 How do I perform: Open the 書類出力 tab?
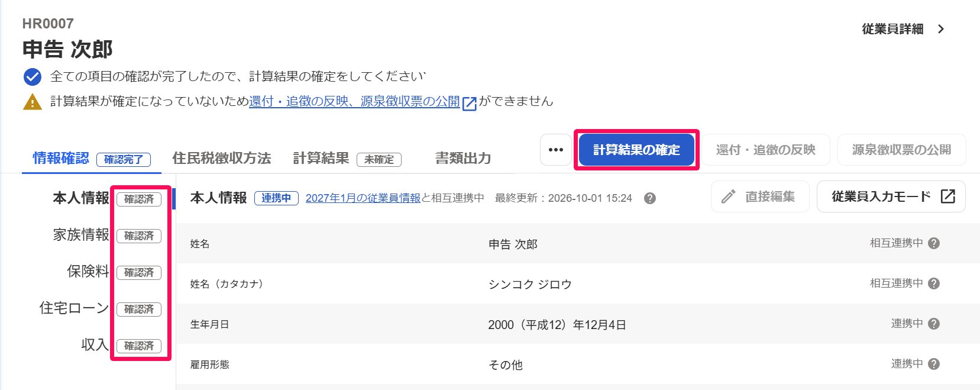(x=463, y=159)
